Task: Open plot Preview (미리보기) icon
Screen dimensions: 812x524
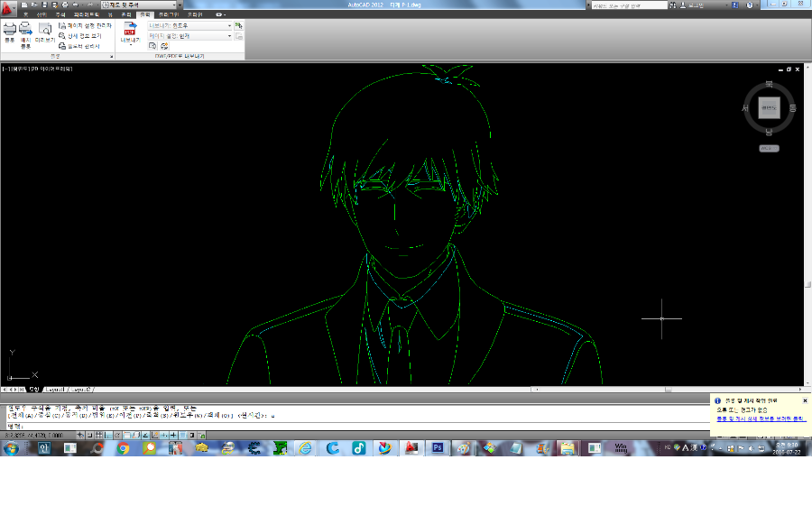Action: (44, 32)
